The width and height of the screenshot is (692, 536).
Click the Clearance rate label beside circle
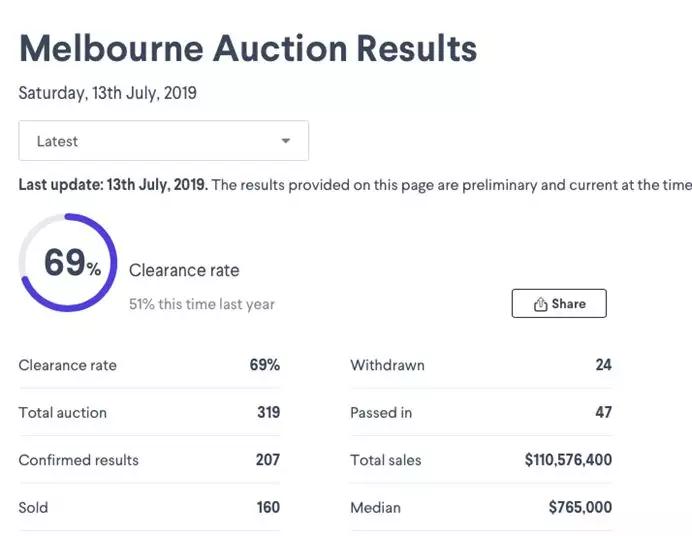pyautogui.click(x=184, y=270)
